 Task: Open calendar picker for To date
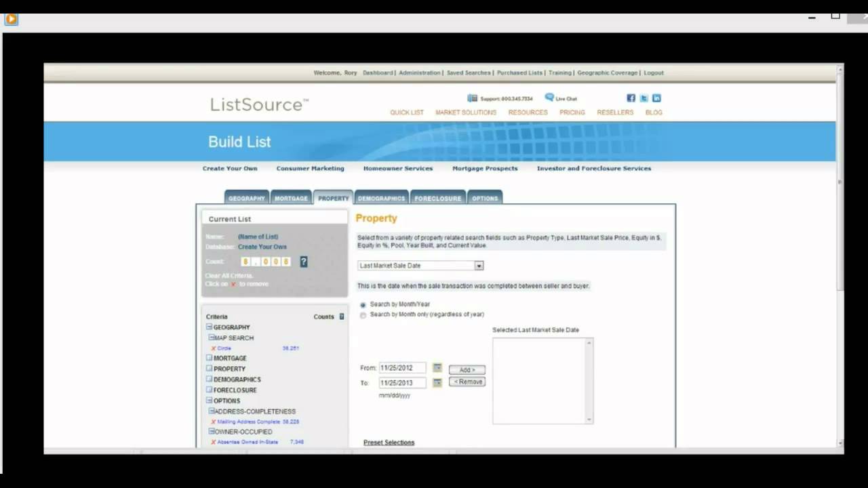tap(437, 383)
